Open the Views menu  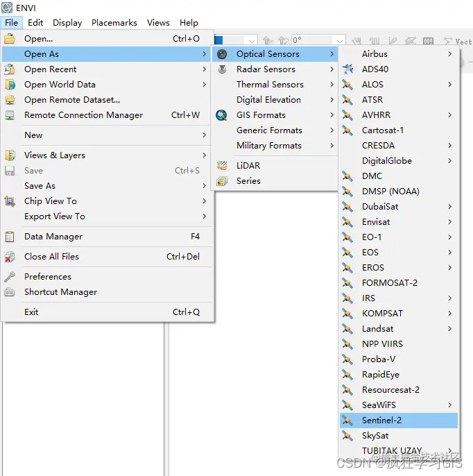pos(158,23)
